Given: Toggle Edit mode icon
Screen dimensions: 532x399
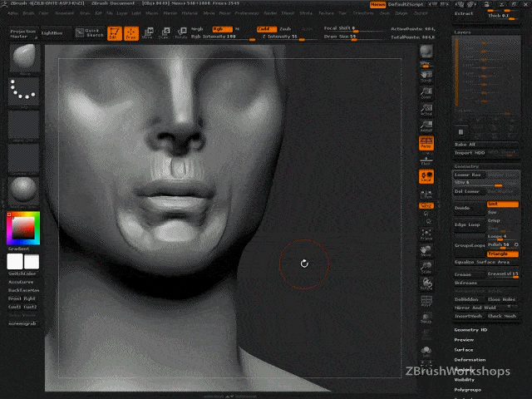Looking at the screenshot, I should (115, 33).
